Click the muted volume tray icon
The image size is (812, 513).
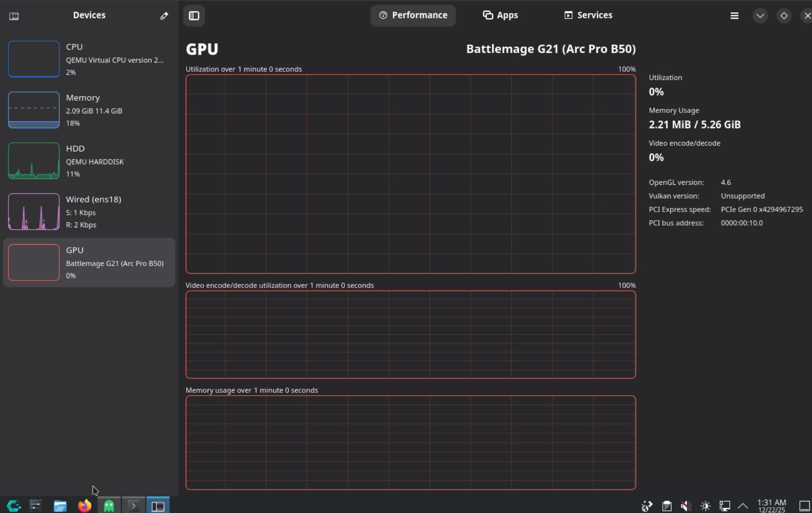point(686,505)
